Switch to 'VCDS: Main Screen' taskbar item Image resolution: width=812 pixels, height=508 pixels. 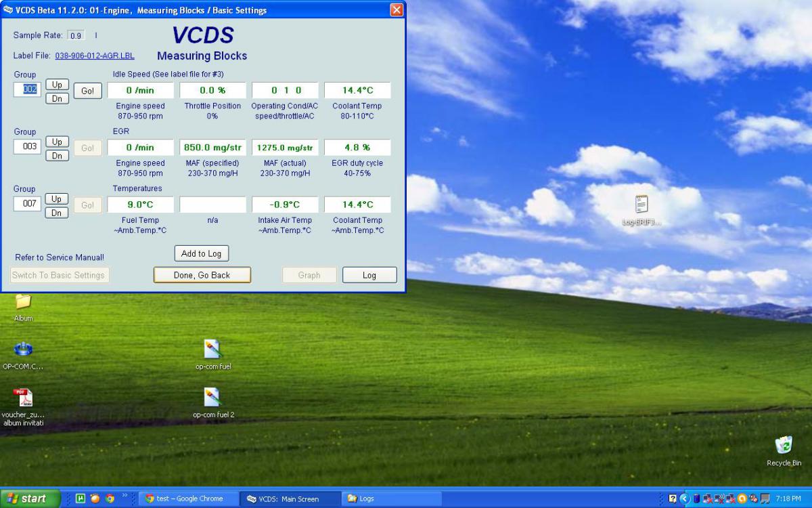[x=290, y=499]
